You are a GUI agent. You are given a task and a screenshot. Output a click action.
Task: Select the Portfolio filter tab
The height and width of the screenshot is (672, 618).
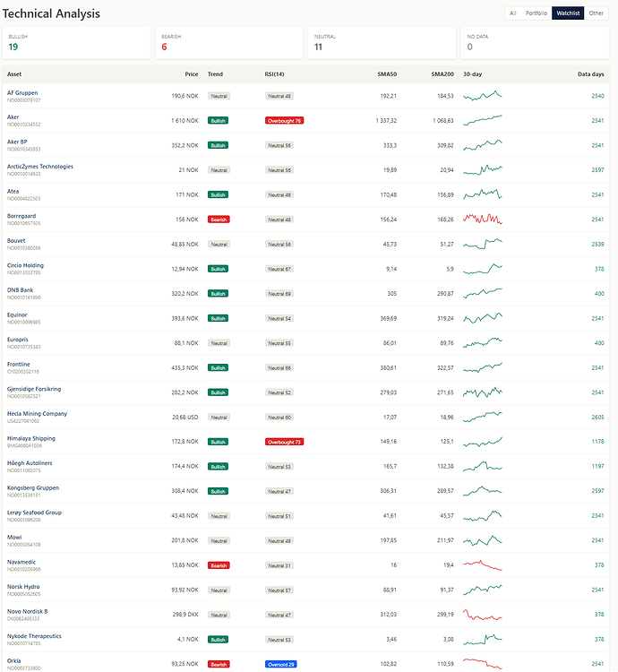pos(536,13)
